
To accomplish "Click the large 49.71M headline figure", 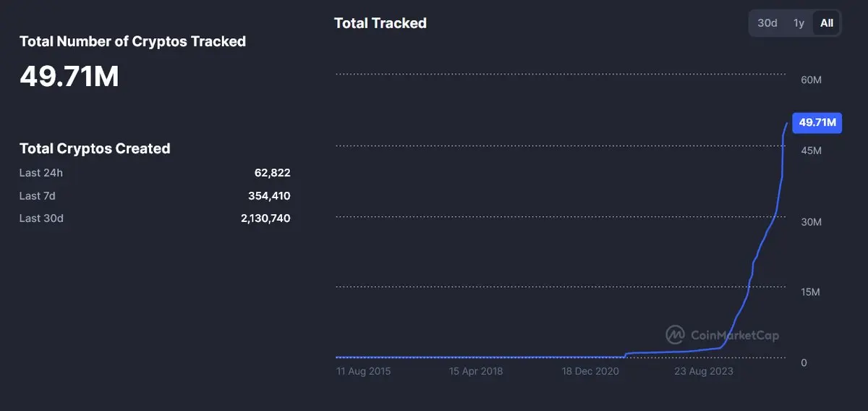I will point(69,76).
